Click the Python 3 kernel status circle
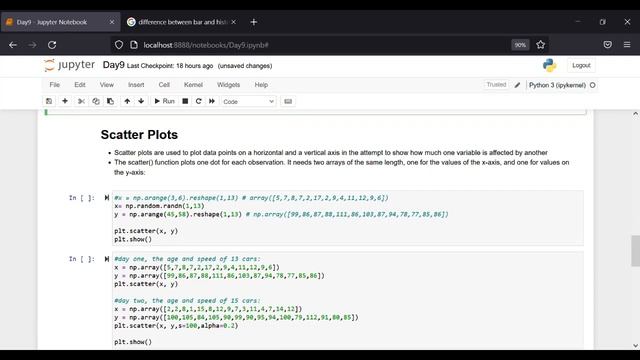 click(593, 85)
